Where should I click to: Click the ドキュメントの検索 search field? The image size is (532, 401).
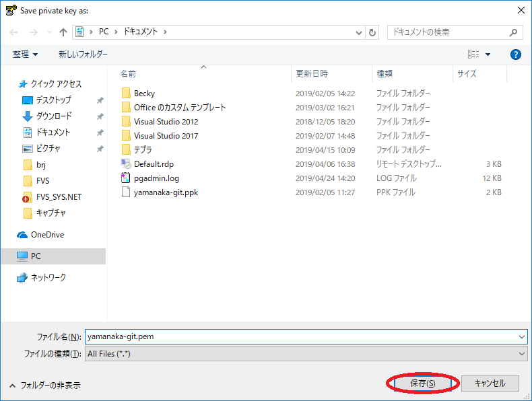coord(447,32)
